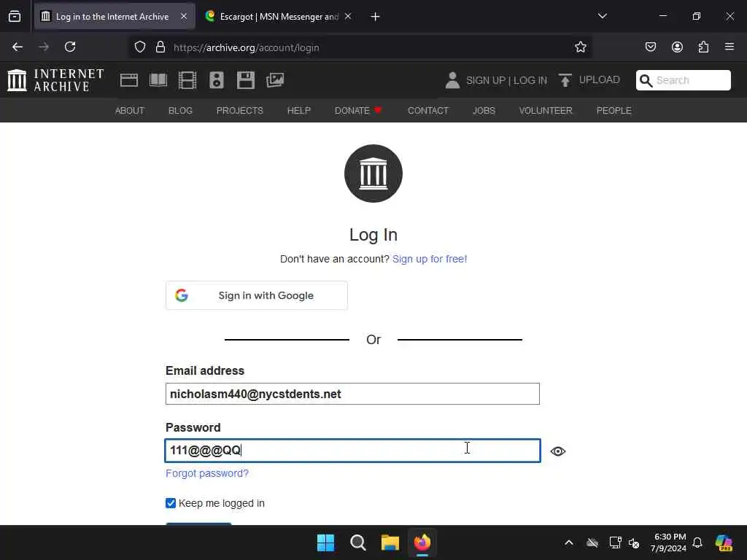Open the Texts book icon

click(x=158, y=80)
